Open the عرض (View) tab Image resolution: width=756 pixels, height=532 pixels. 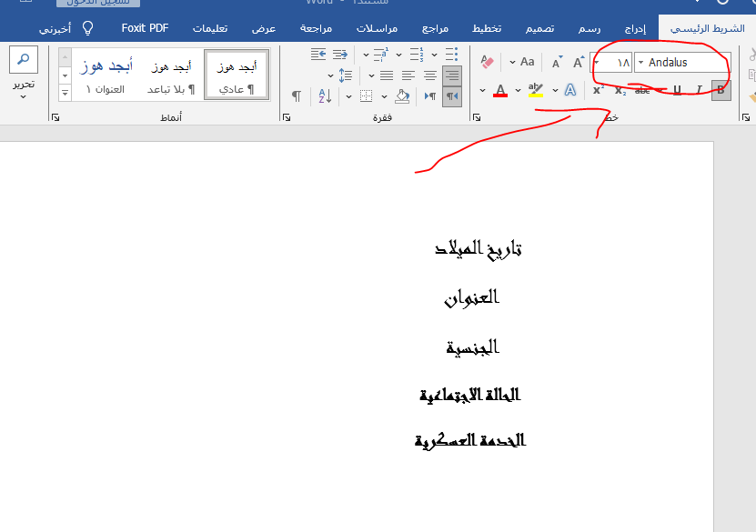[x=264, y=28]
